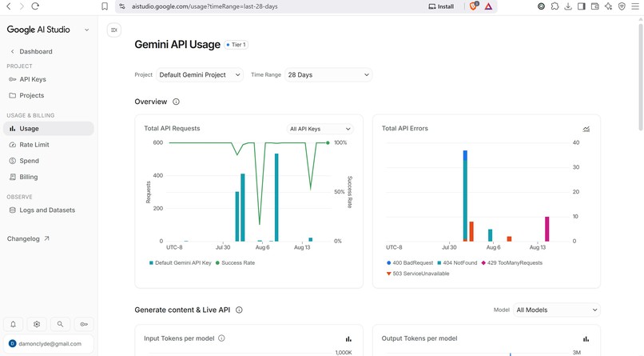Screen dimensions: 644x356
Task: Reload the page with refresh icon
Action: (35, 6)
